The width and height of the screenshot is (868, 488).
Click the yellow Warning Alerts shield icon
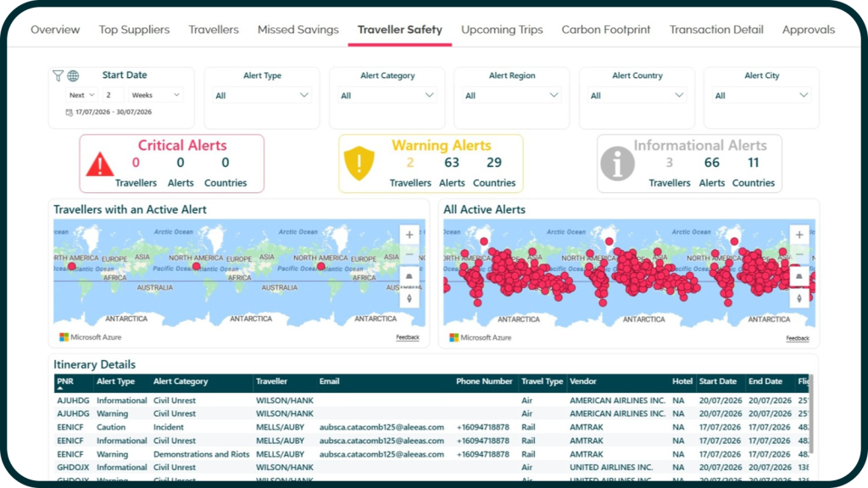(x=359, y=164)
